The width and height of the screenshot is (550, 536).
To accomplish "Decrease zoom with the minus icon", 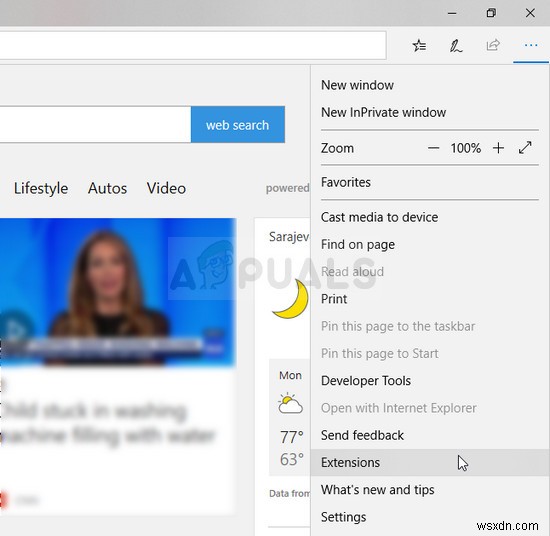I will 433,148.
